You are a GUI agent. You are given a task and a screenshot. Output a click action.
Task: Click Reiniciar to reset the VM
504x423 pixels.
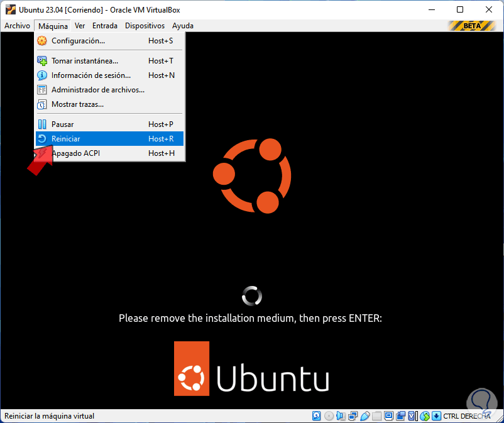point(109,138)
